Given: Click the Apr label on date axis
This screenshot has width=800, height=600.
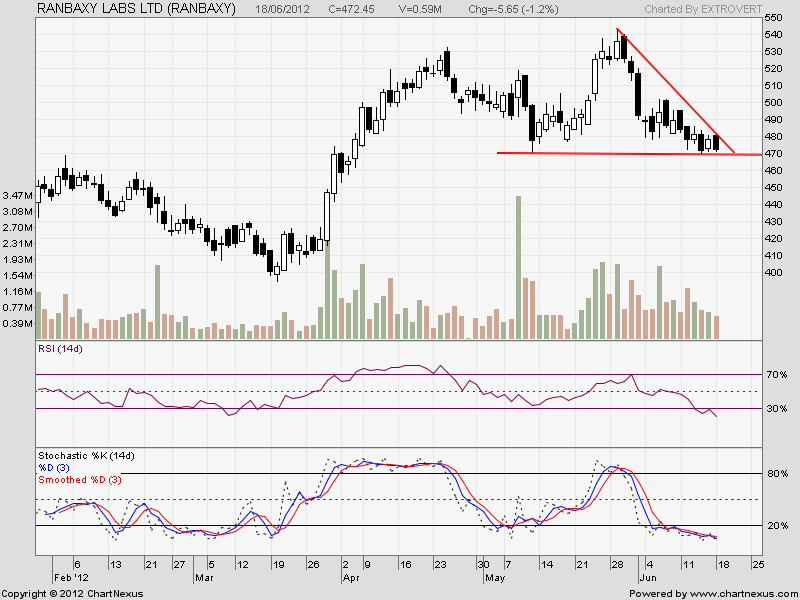Looking at the screenshot, I should [x=351, y=578].
